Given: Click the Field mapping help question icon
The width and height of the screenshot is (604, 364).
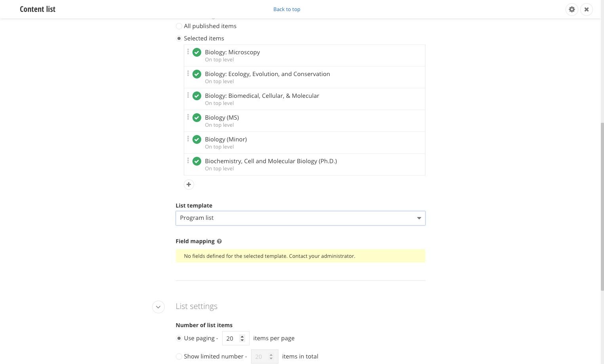Looking at the screenshot, I should (219, 241).
